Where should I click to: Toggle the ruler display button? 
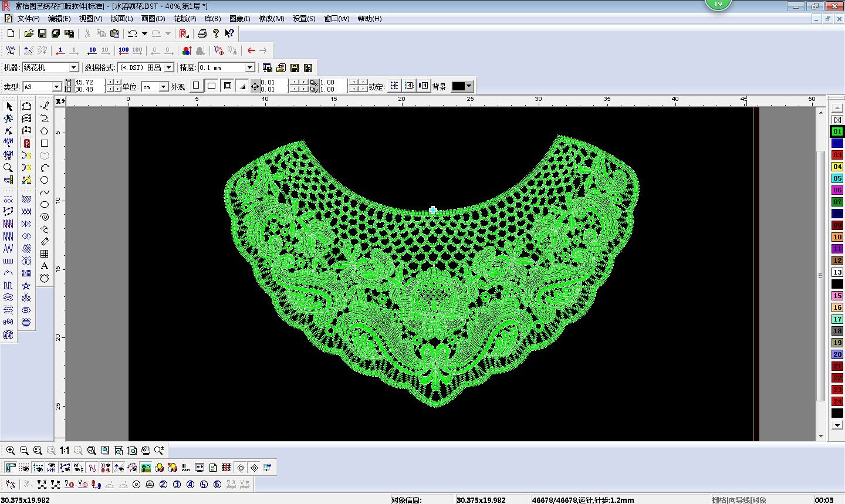point(11,468)
